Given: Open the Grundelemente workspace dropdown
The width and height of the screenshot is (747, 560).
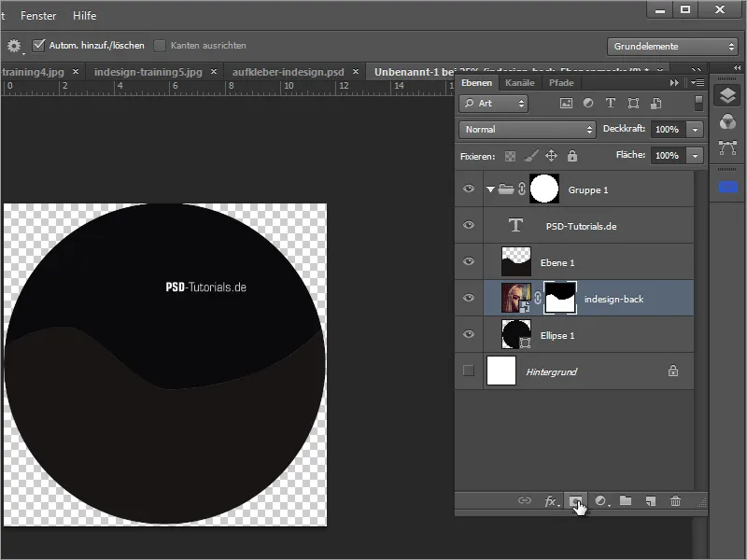Looking at the screenshot, I should [x=672, y=47].
